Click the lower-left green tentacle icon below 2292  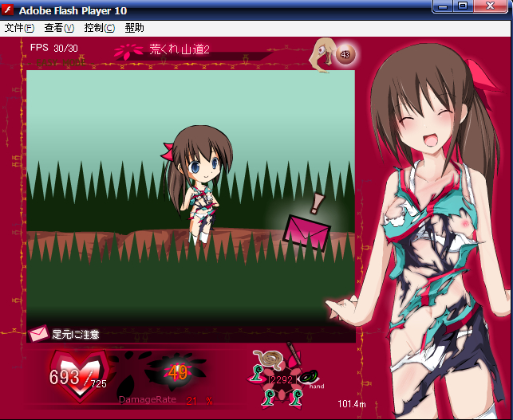269,396
